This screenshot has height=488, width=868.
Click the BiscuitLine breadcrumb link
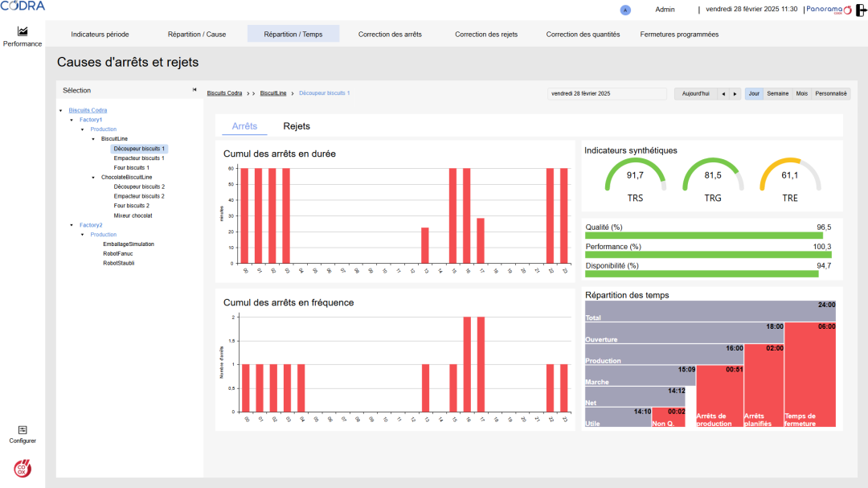(273, 93)
